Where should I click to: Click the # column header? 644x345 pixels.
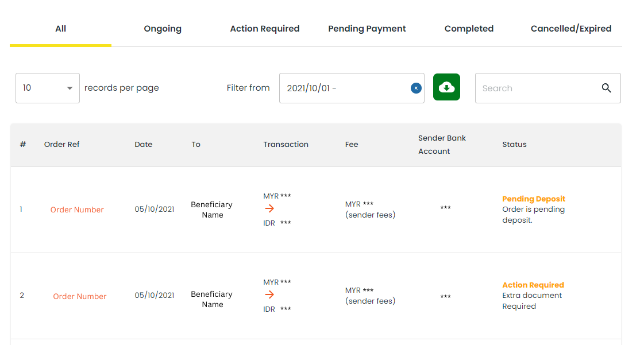[x=23, y=145]
